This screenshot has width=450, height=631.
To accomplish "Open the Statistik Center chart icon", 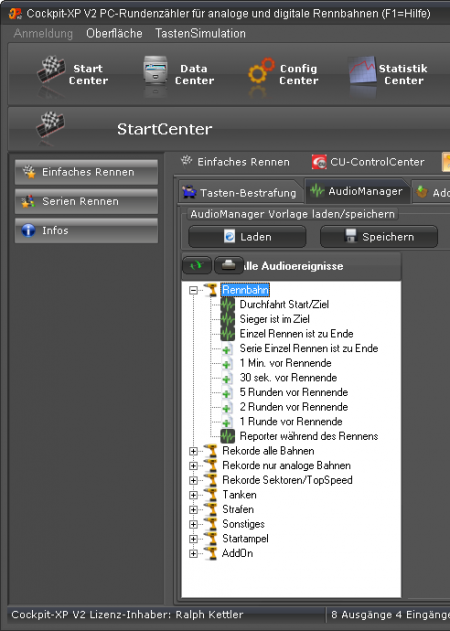I will point(363,70).
